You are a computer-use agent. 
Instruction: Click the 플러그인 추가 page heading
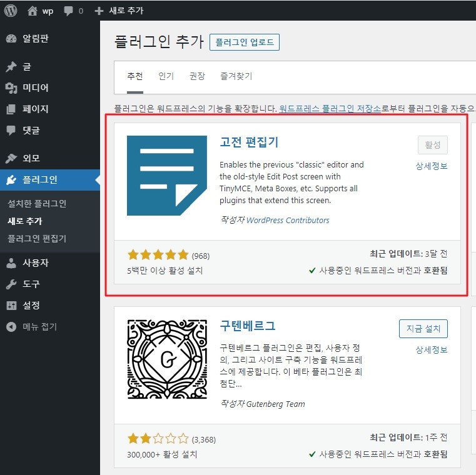coord(159,41)
